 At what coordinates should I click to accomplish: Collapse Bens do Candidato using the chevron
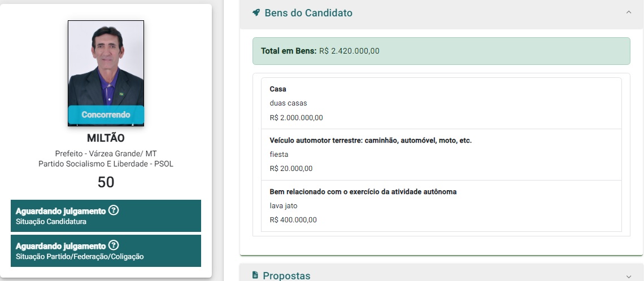point(629,12)
